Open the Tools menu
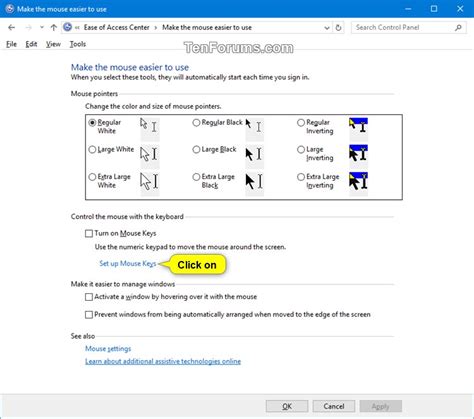The height and width of the screenshot is (419, 474). pos(78,44)
